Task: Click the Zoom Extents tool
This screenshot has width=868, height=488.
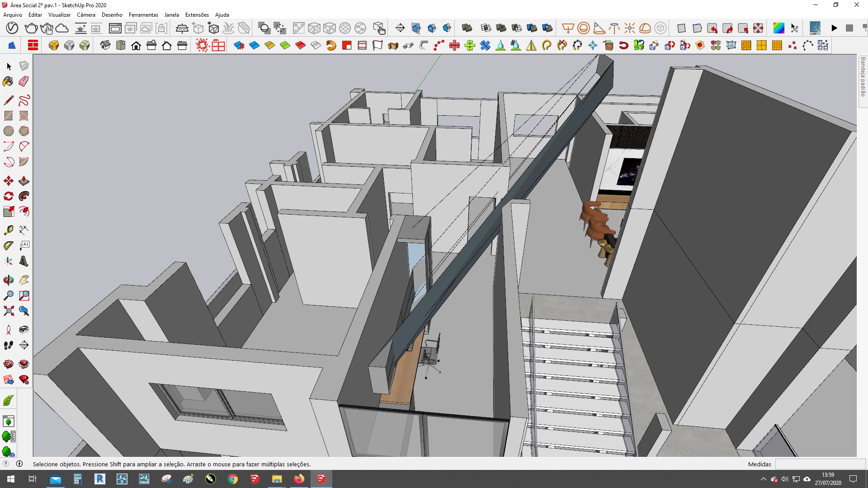Action: pos(8,311)
